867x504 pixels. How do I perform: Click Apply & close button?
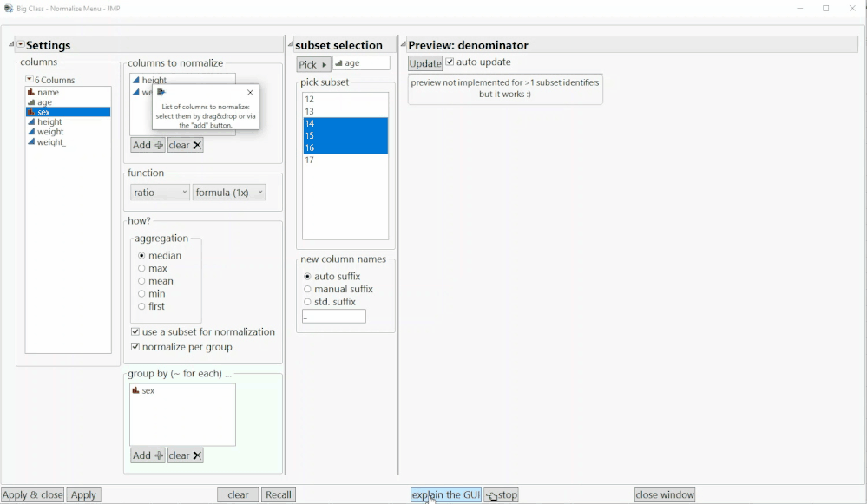tap(33, 494)
